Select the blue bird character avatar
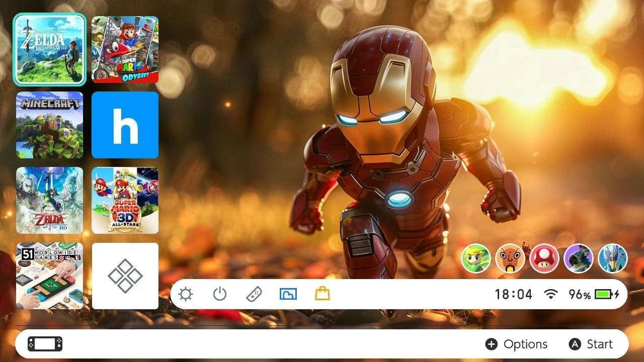This screenshot has height=362, width=644. coord(613,258)
